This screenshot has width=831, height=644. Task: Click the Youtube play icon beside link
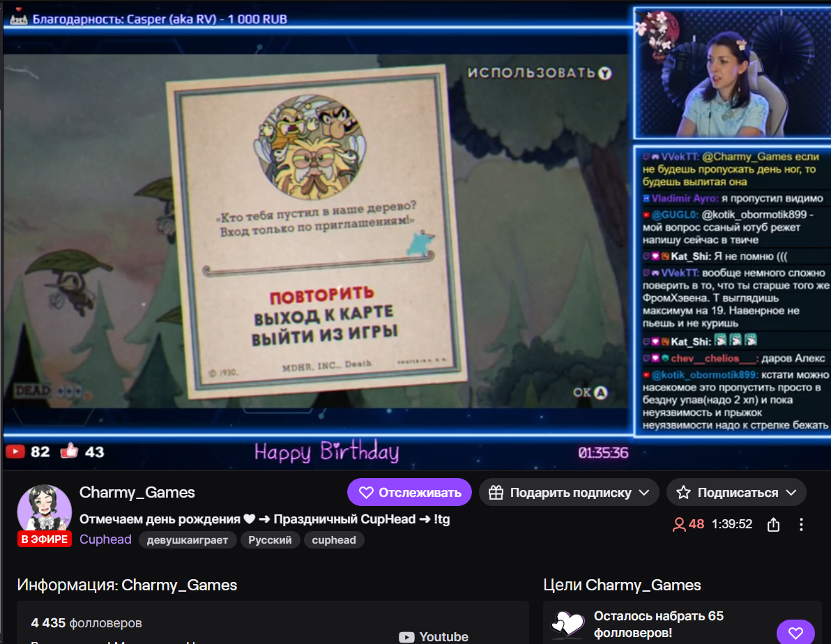pos(406,637)
